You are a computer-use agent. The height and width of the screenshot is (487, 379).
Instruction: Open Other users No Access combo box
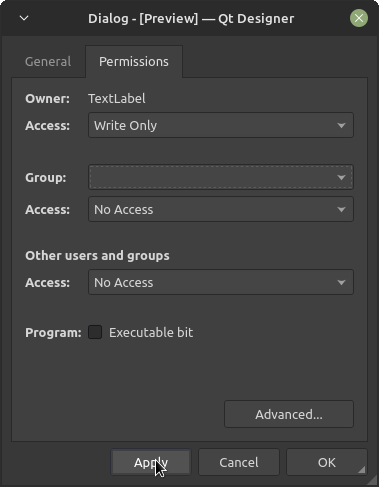(221, 282)
